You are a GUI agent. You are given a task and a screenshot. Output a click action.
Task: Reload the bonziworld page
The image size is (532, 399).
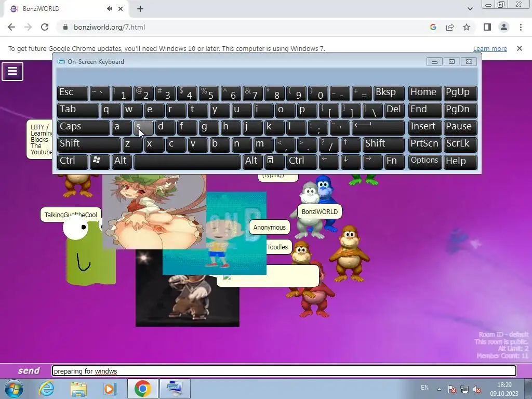[x=45, y=27]
